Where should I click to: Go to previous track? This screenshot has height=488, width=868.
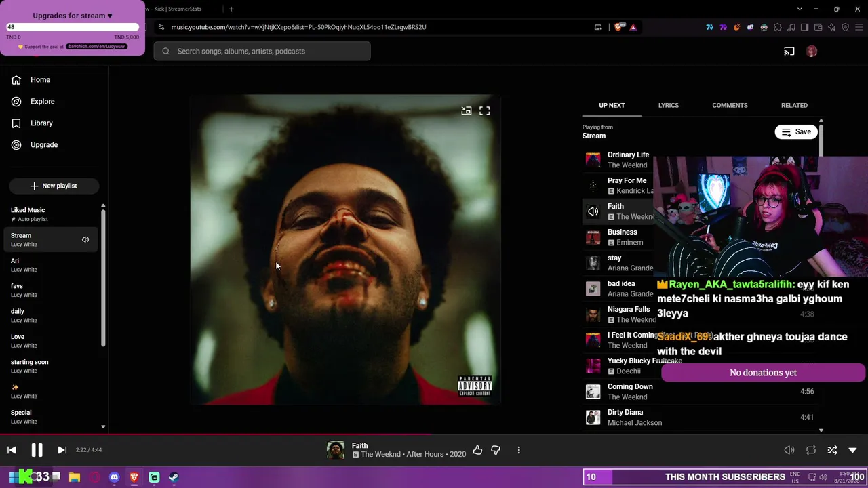tap(12, 450)
